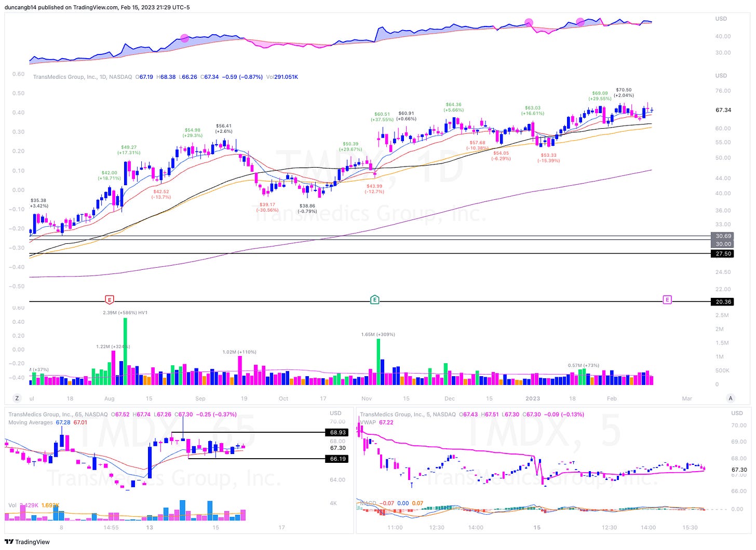Click the current price label 67.34
This screenshot has width=756, height=550.
723,110
